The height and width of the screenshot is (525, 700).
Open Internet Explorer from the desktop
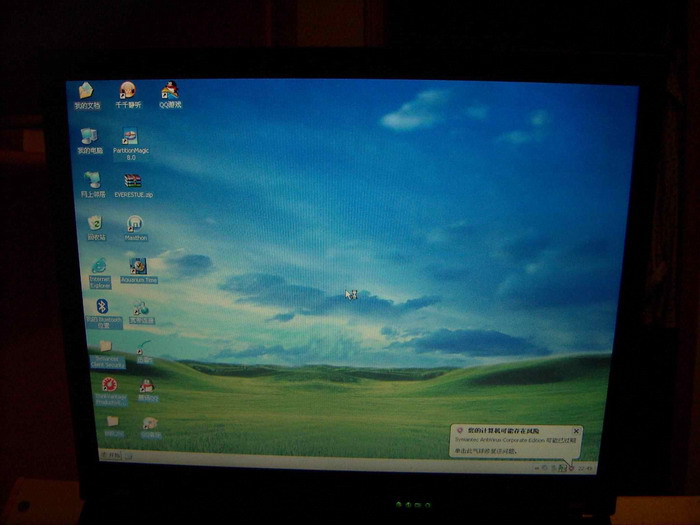point(99,267)
